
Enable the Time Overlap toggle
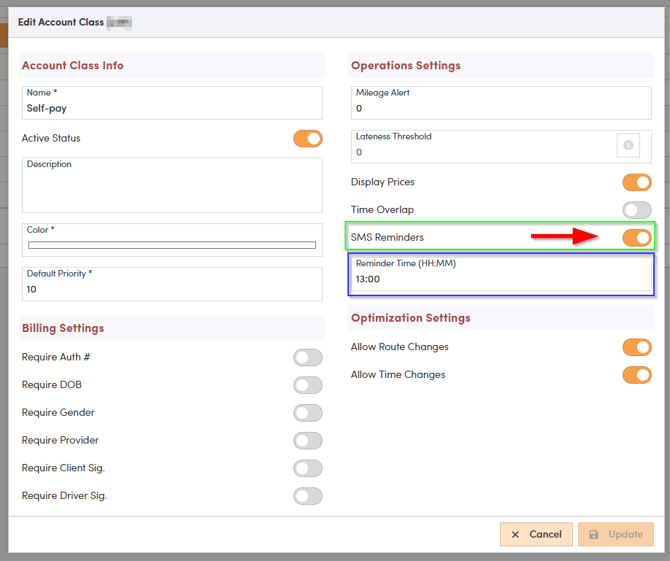click(636, 210)
